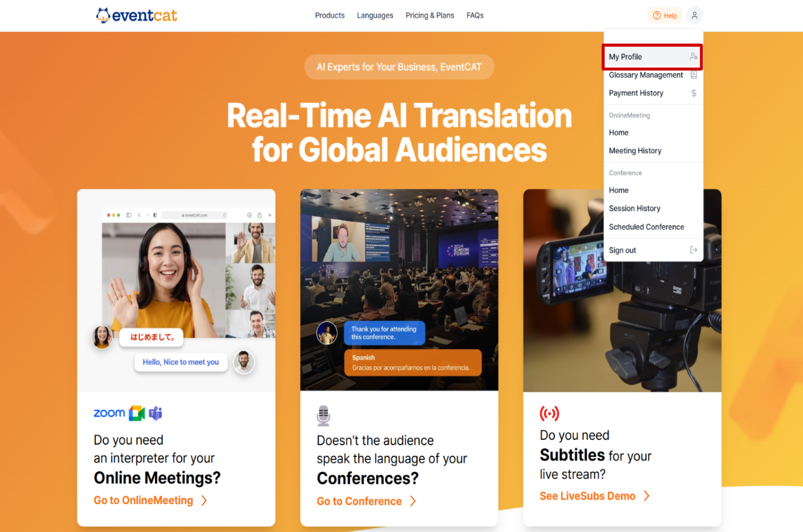Click the 'Subtitles for your' heading
The height and width of the screenshot is (532, 803).
click(x=596, y=455)
